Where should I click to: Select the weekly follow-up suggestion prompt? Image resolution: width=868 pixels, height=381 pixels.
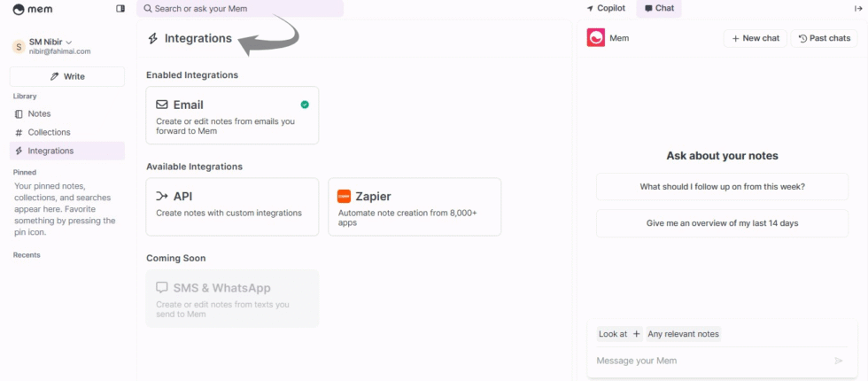722,187
